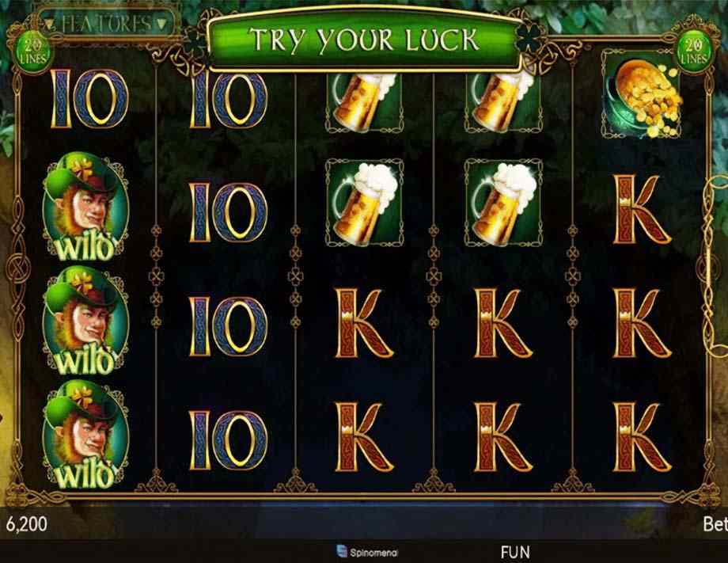Click the bottom 10 symbol on second reel

click(228, 439)
